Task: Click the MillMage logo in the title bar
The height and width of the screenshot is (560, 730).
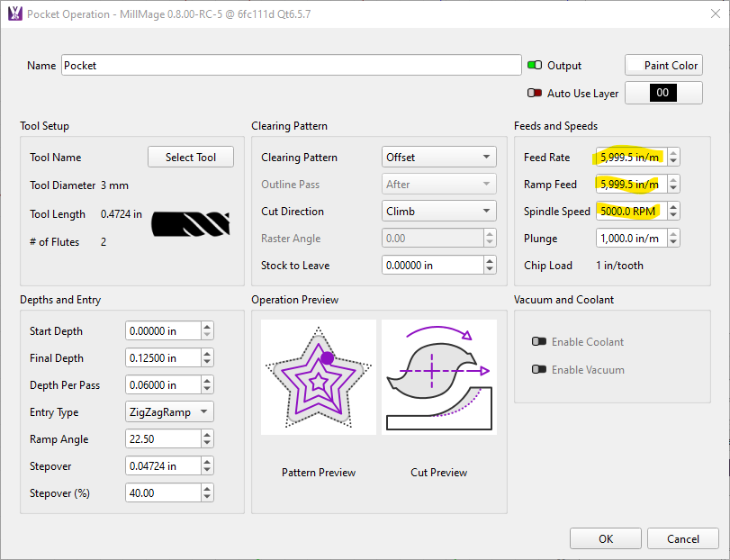Action: [x=14, y=14]
